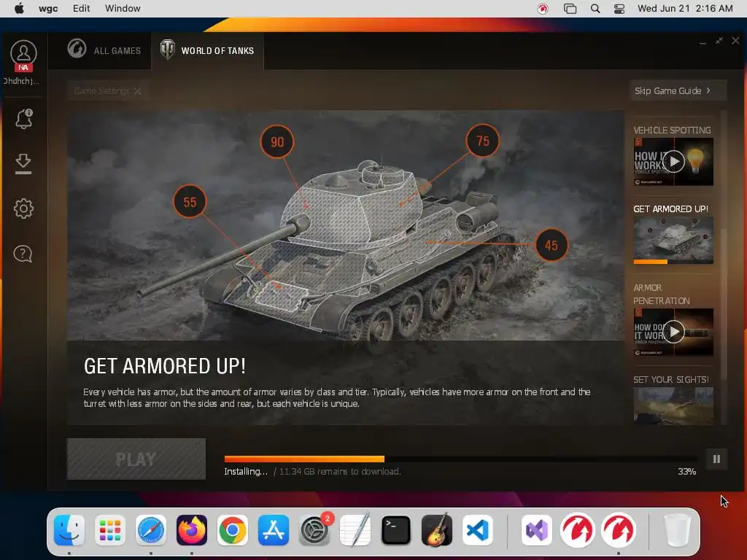Click the date and time in menu bar
This screenshot has width=747, height=560.
pyautogui.click(x=685, y=9)
